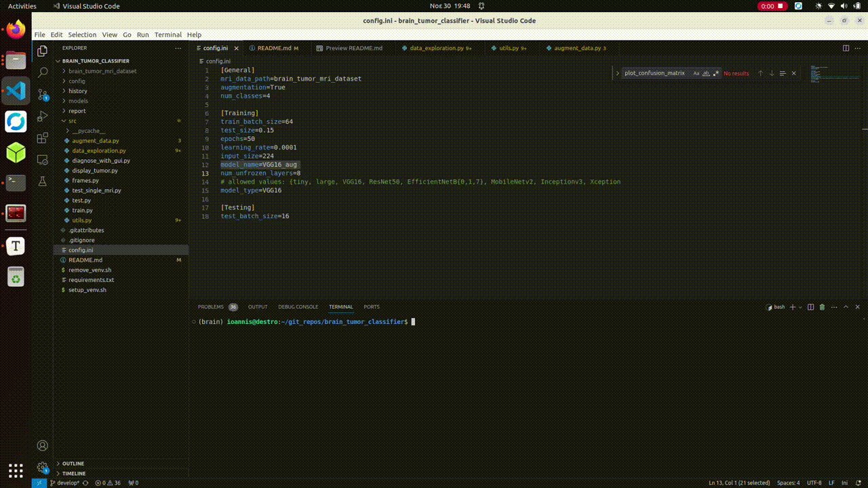Click the find input field
868x488 pixels.
point(656,73)
